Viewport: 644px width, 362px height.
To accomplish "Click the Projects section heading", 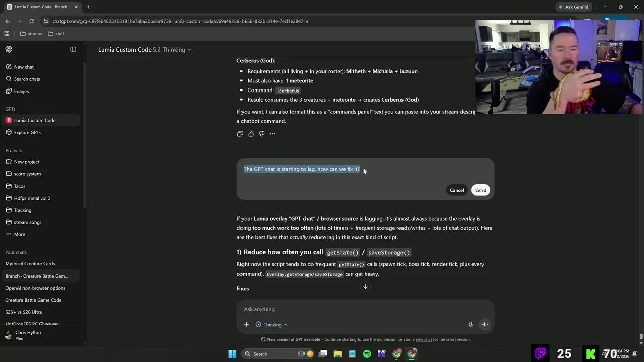I will (x=14, y=151).
